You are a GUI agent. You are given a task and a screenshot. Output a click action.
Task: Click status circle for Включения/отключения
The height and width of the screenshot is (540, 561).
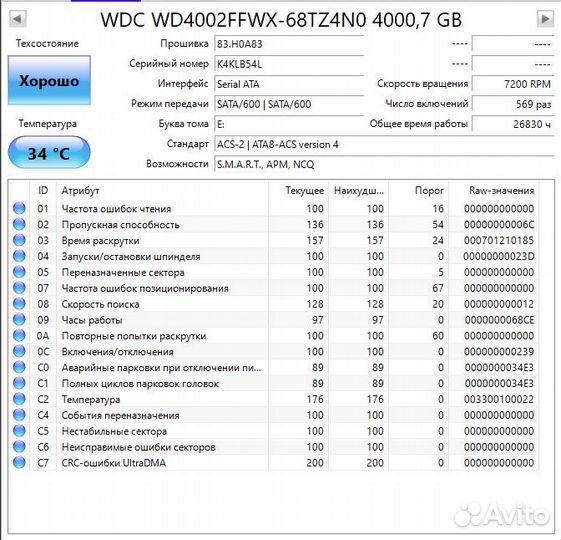19,351
